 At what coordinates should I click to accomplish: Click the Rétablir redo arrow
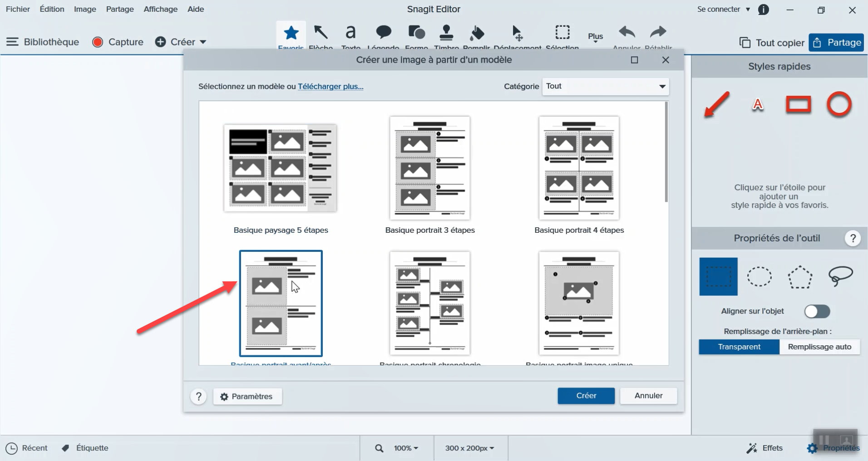pos(658,33)
